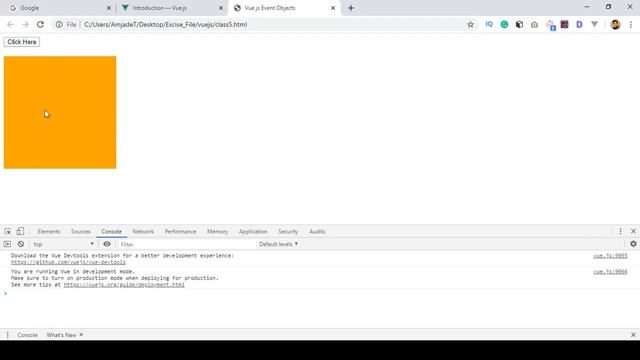The image size is (640, 360).
Task: Toggle the device toolbar icon
Action: coord(20,231)
